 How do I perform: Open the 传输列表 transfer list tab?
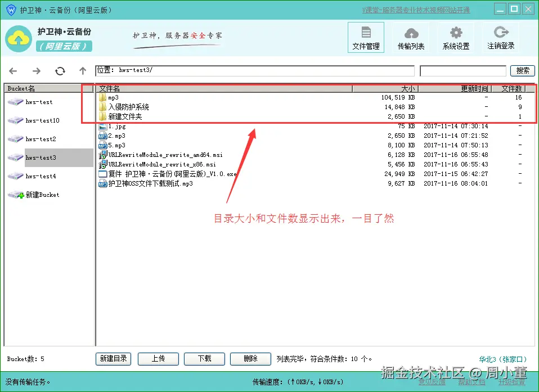[411, 38]
